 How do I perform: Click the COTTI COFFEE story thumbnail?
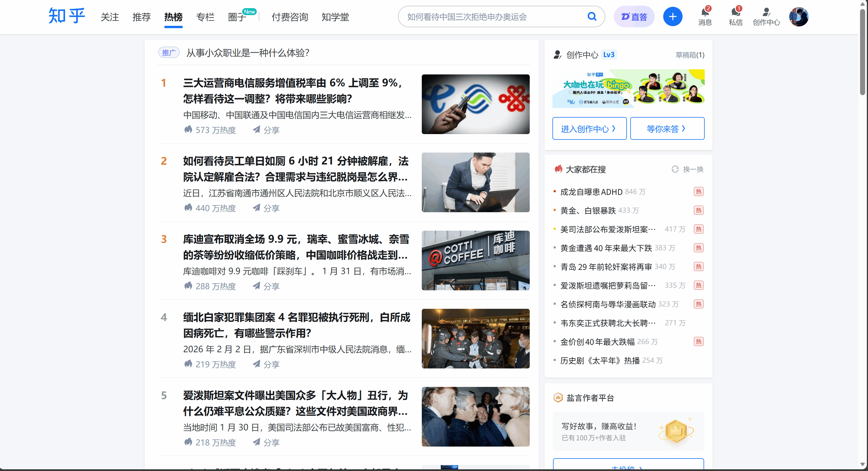pyautogui.click(x=475, y=260)
